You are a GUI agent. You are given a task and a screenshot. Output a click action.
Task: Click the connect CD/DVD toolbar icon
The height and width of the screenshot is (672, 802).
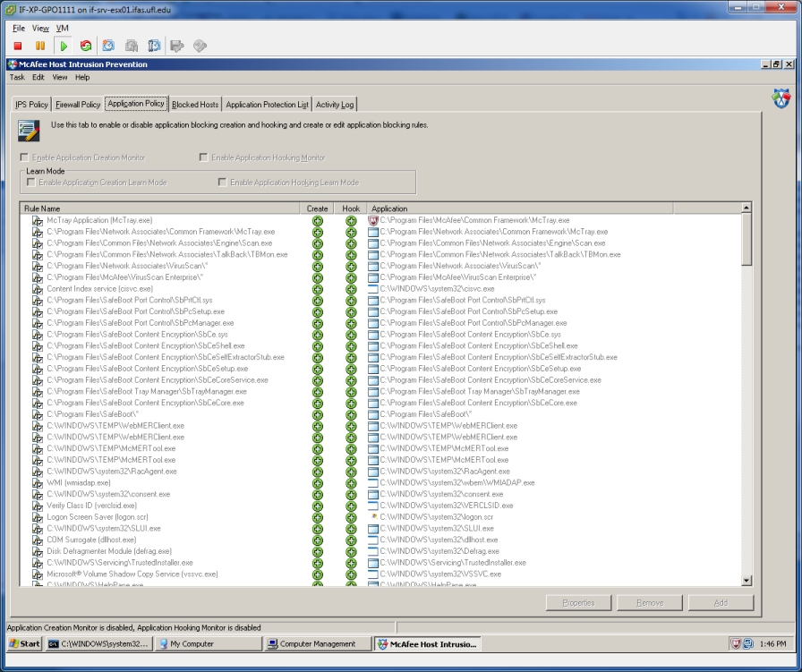point(200,46)
